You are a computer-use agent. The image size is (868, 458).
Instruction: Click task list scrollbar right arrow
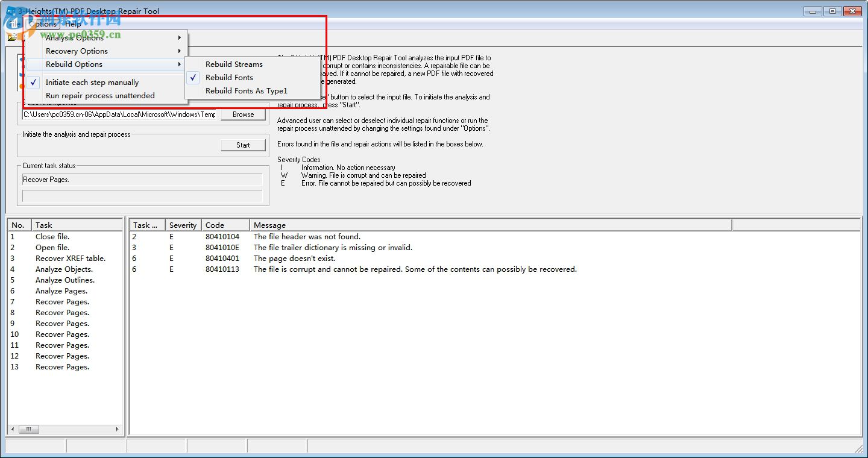[118, 430]
